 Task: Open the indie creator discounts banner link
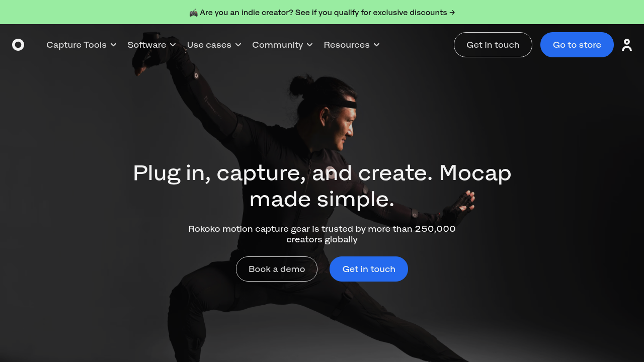[x=322, y=13]
